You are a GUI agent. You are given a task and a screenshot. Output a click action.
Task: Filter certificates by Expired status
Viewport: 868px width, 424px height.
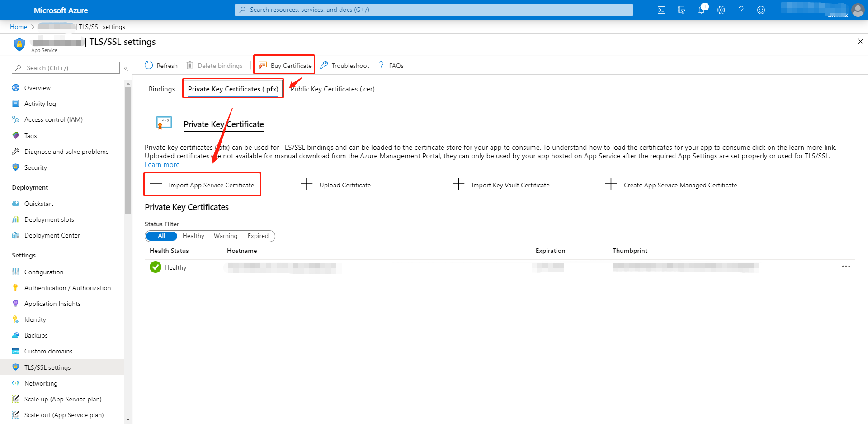(x=257, y=236)
